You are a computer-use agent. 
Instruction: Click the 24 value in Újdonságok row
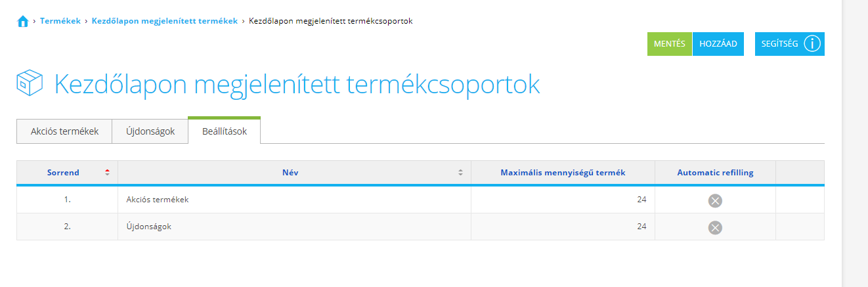[x=641, y=227]
